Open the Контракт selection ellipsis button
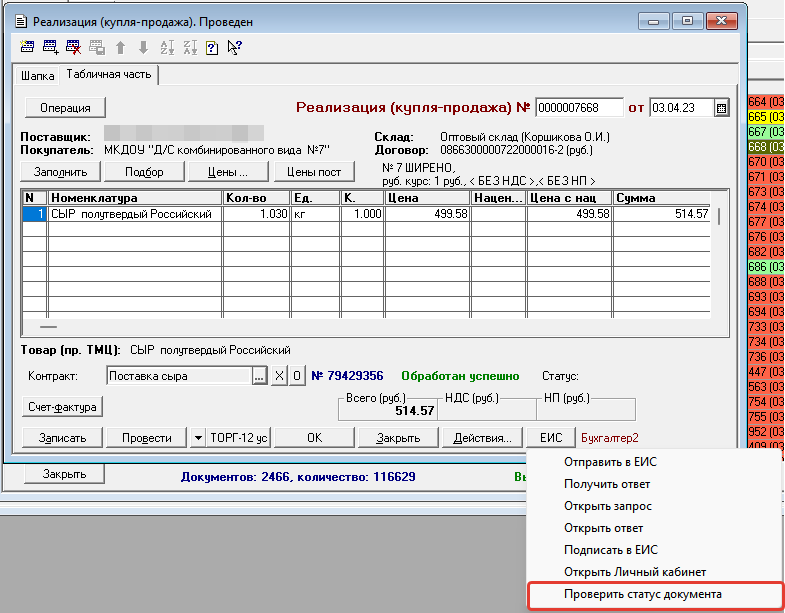The image size is (785, 613). coord(259,376)
